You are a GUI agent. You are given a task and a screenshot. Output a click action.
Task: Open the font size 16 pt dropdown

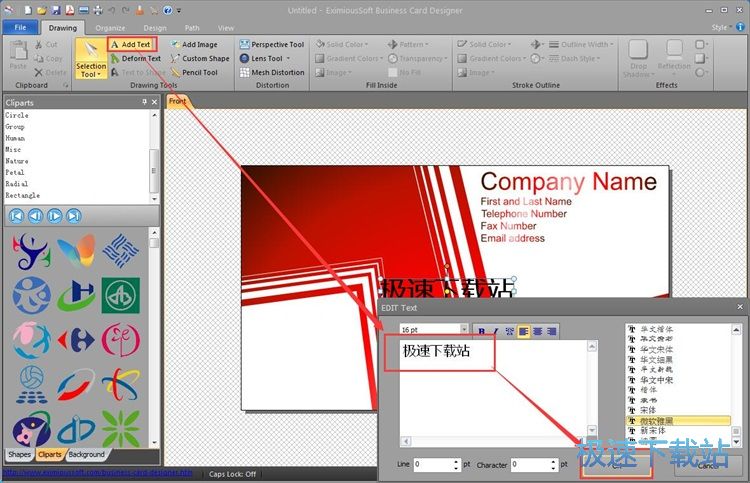click(463, 329)
